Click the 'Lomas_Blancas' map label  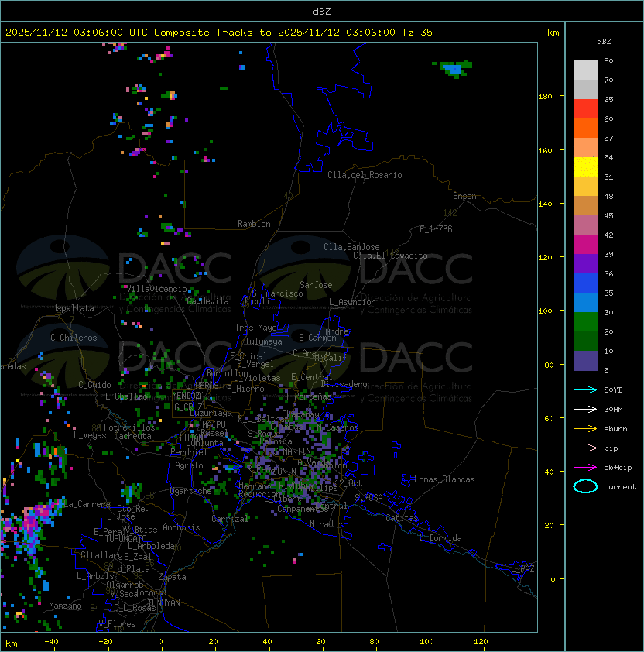click(444, 479)
